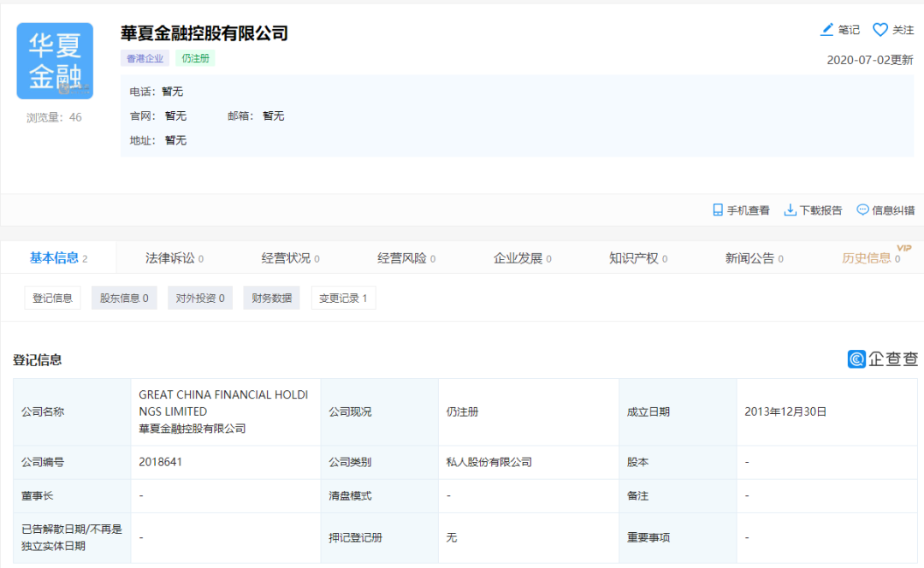Image resolution: width=924 pixels, height=568 pixels.
Task: Click the 关注 heart icon
Action: [x=880, y=29]
